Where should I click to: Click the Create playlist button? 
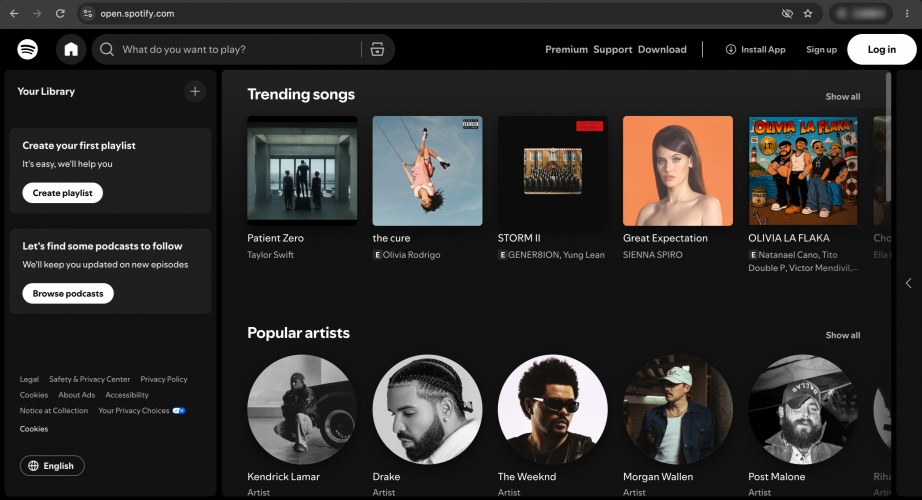[x=62, y=193]
